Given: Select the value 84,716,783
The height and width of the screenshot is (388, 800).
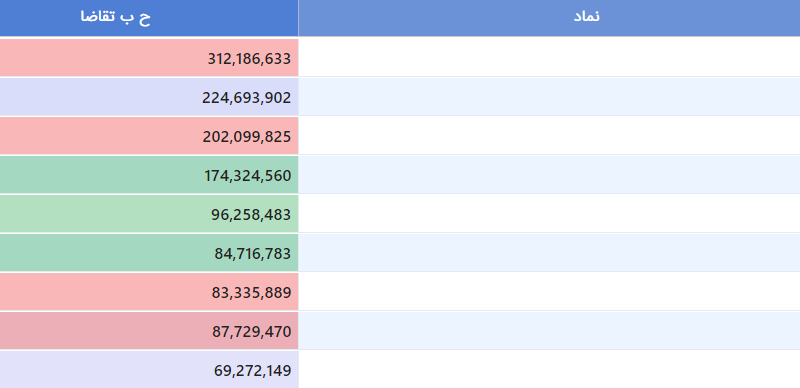Looking at the screenshot, I should tap(149, 253).
